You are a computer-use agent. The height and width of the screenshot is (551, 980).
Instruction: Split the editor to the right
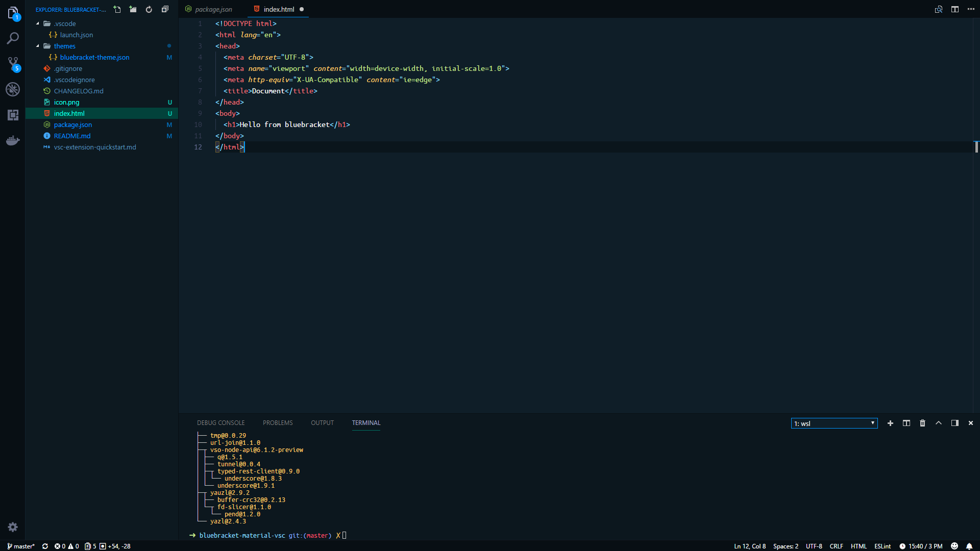pos(954,9)
